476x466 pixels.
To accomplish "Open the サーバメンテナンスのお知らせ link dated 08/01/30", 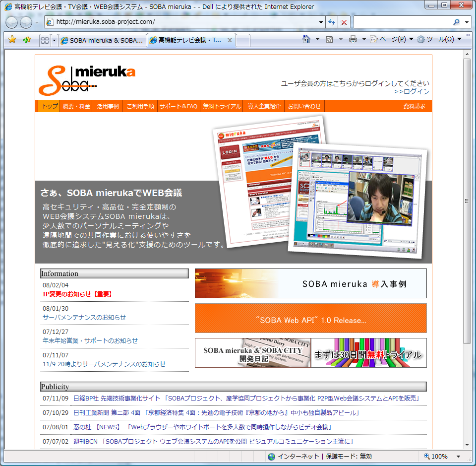I will [x=84, y=317].
